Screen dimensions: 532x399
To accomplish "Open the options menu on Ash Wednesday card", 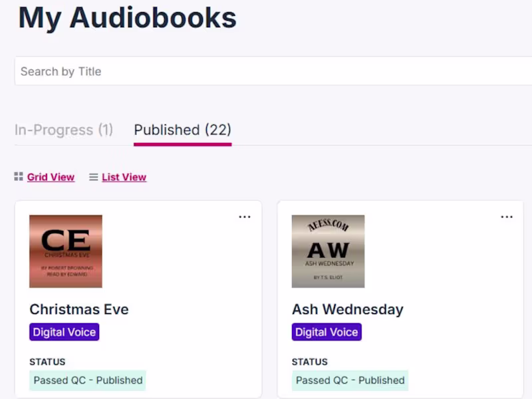I will (507, 216).
